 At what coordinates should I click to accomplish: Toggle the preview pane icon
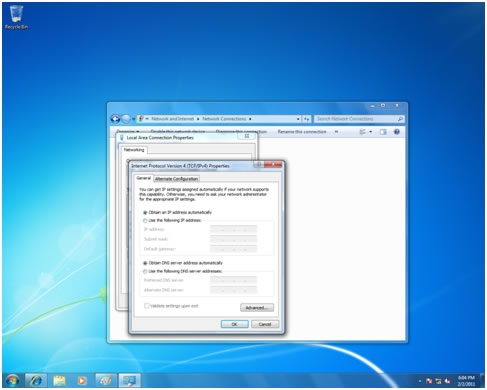coord(383,132)
